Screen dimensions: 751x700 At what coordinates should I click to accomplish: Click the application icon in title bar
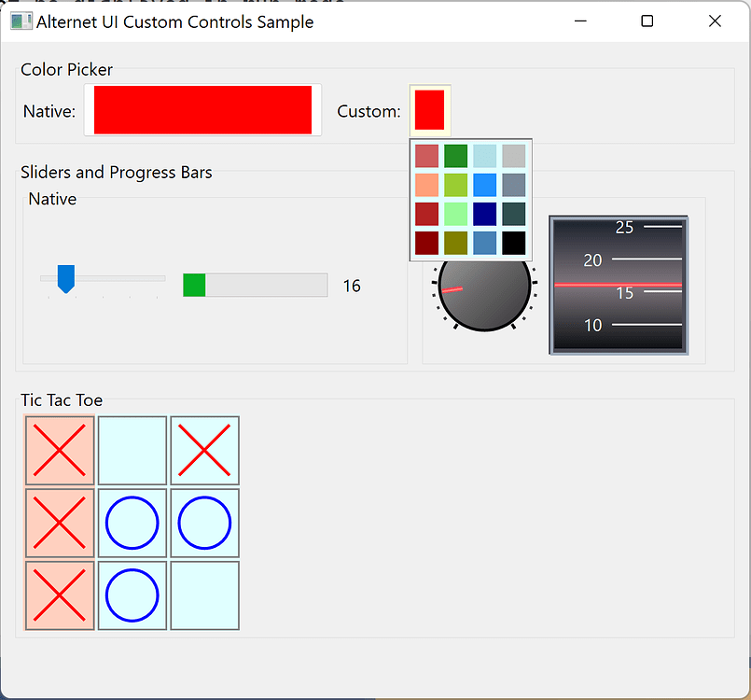click(21, 21)
